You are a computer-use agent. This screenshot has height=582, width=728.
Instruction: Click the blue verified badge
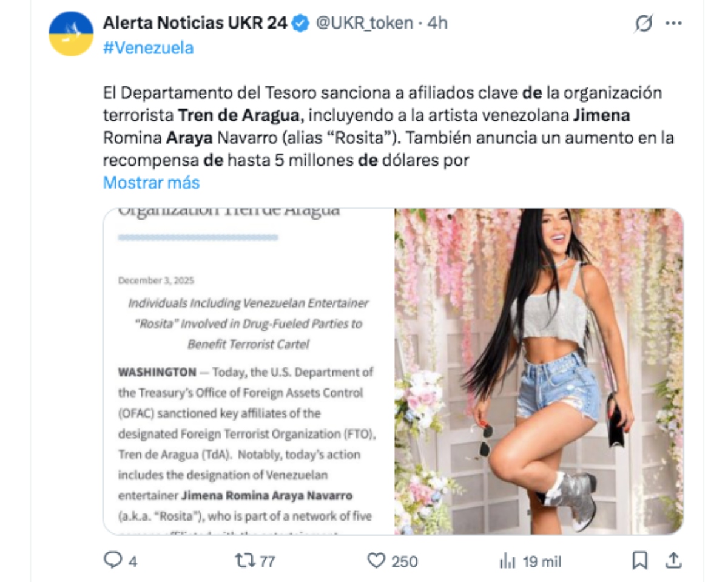302,23
